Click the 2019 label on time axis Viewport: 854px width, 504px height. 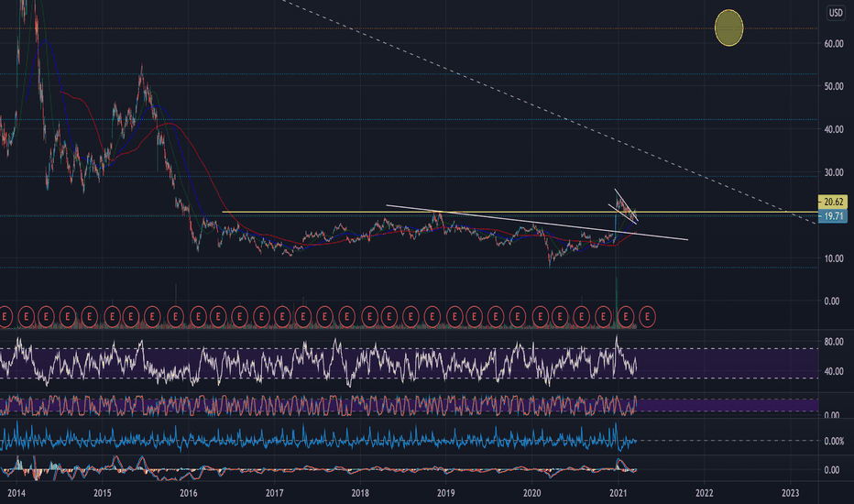pos(446,493)
